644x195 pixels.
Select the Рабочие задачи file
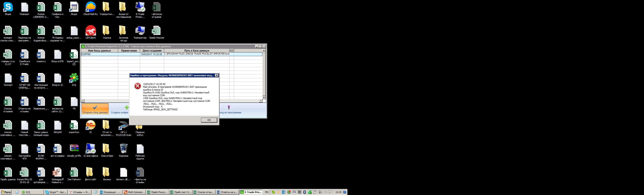(140, 152)
